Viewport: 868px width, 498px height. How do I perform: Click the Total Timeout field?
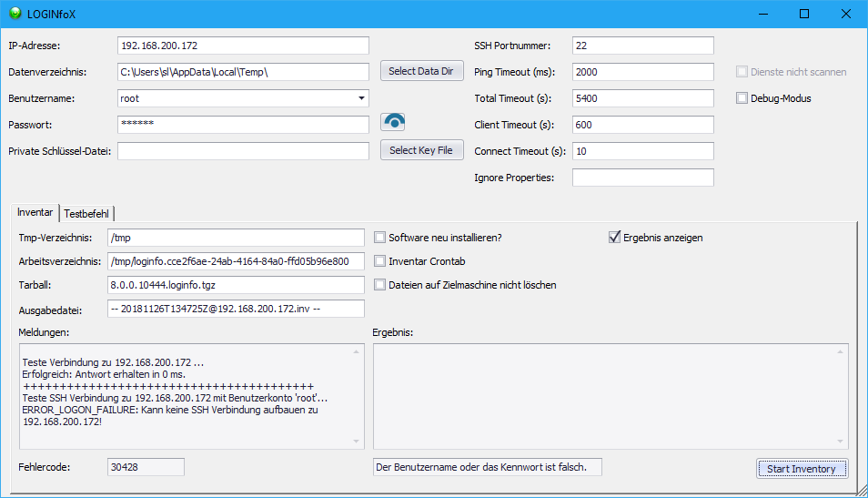(x=642, y=98)
